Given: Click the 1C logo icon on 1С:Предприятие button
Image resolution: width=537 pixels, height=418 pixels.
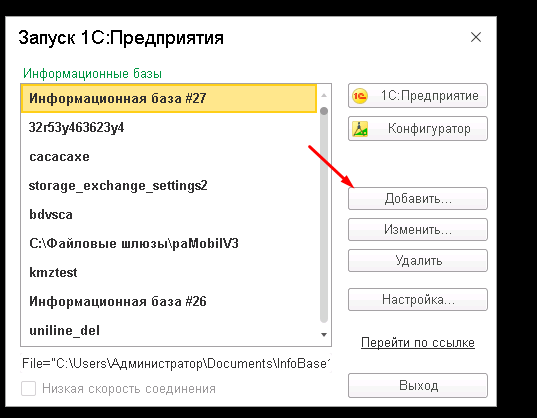Looking at the screenshot, I should (360, 96).
